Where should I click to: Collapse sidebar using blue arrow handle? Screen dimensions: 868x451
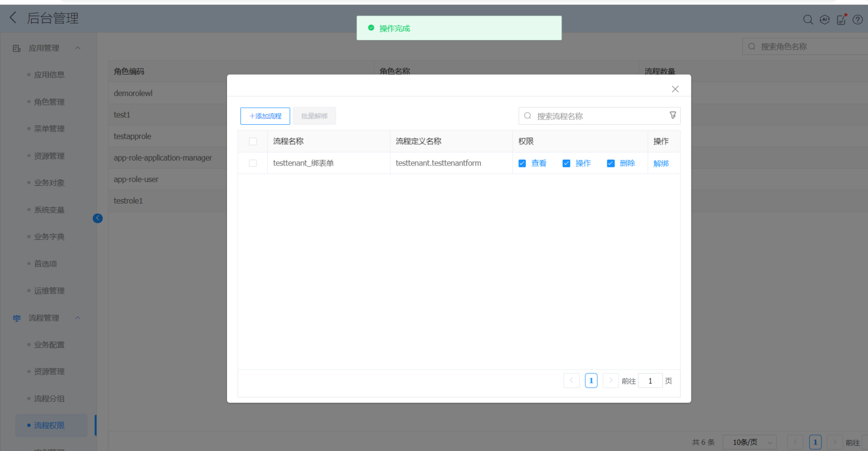(97, 218)
